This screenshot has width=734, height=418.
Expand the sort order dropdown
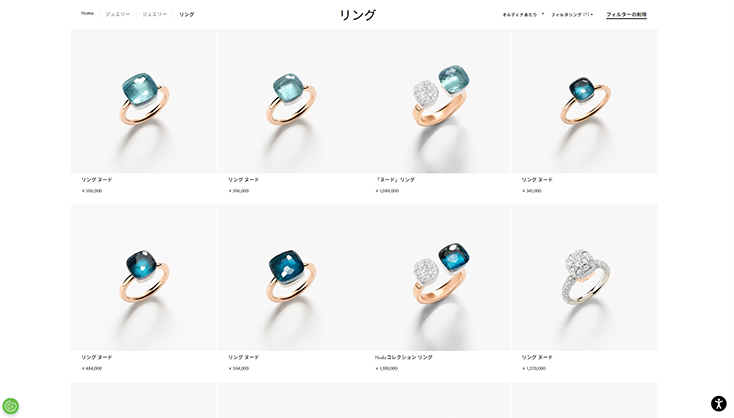[522, 15]
